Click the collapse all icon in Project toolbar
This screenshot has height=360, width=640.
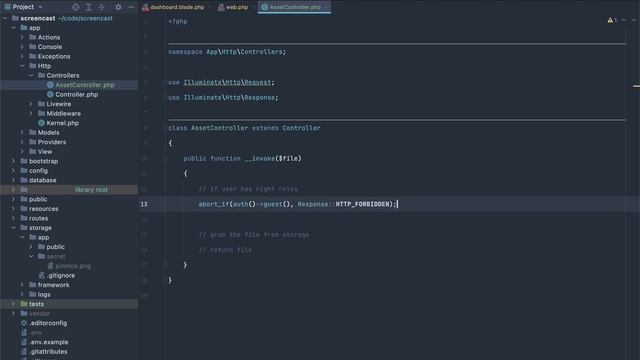102,7
